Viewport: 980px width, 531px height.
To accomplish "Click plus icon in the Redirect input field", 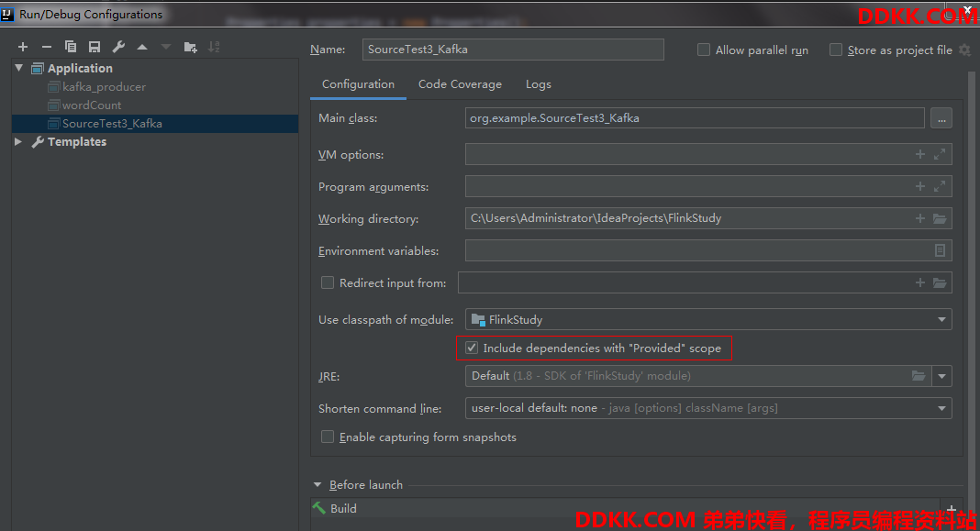I will click(920, 282).
